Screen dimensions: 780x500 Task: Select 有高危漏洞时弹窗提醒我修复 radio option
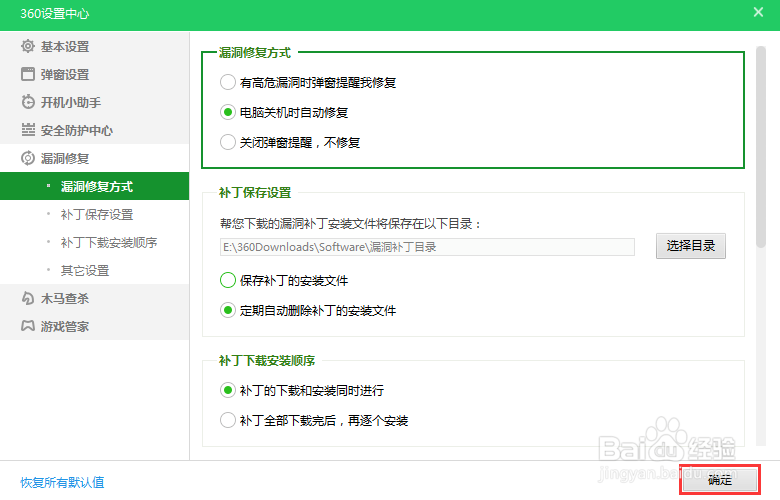click(x=228, y=82)
